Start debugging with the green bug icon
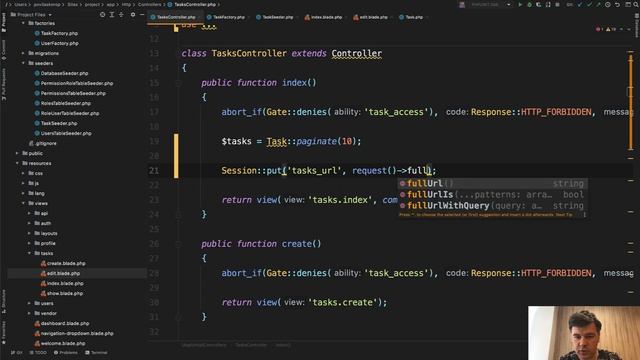The image size is (640, 360). click(x=529, y=4)
